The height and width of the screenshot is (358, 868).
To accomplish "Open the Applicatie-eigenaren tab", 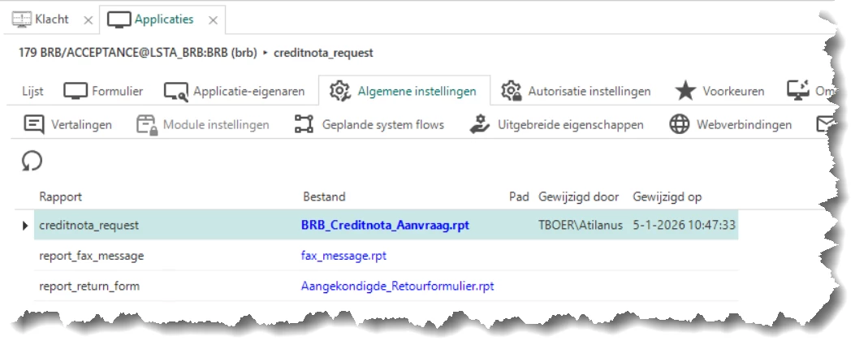I will (x=235, y=91).
